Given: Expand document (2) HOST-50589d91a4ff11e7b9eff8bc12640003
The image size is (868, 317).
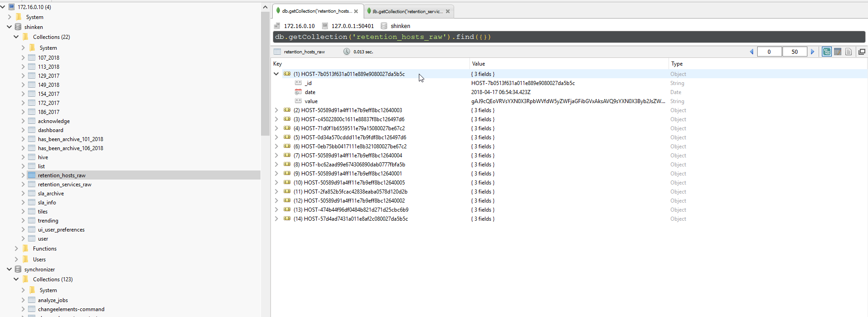Looking at the screenshot, I should [x=276, y=110].
